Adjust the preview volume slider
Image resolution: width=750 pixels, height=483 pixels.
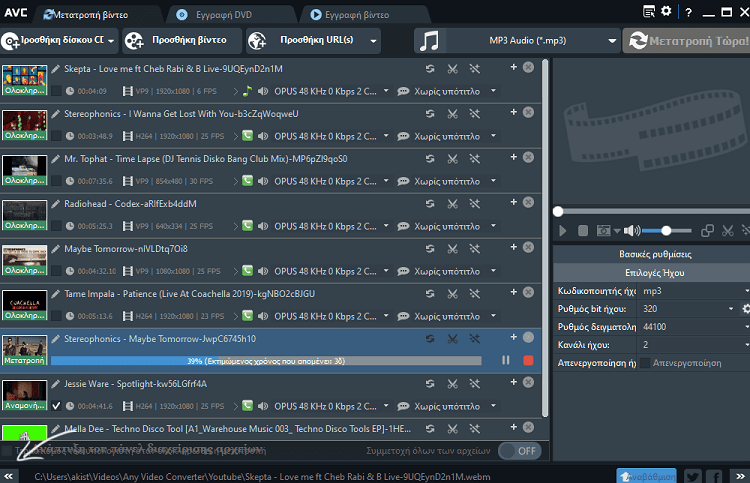tap(666, 231)
